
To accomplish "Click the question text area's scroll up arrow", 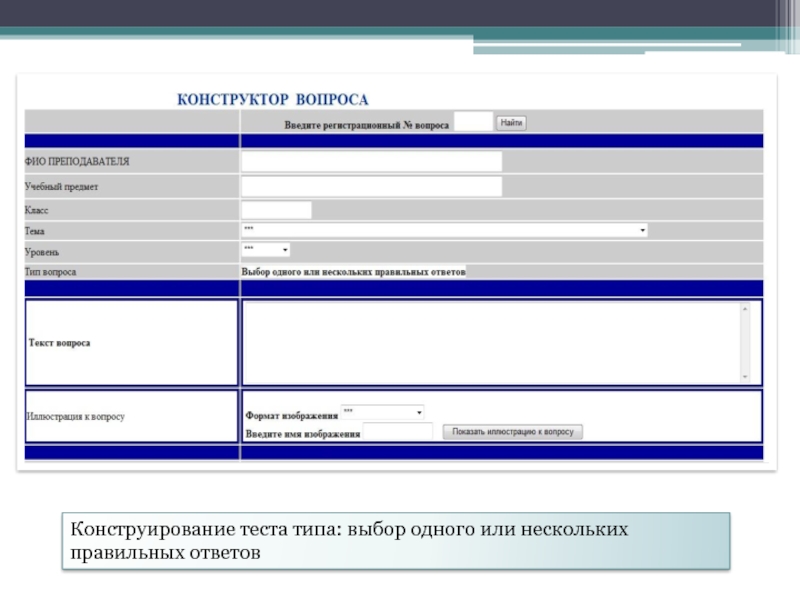I will coord(745,309).
